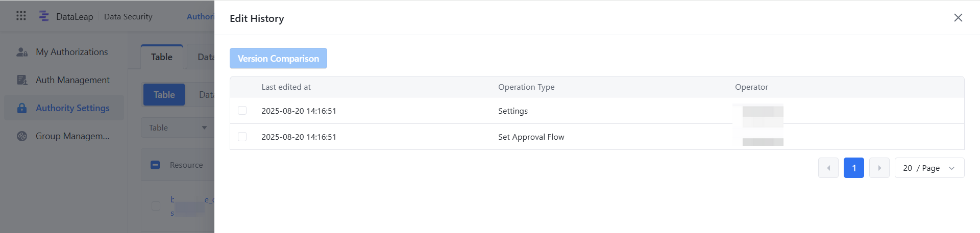Select page 1 in pagination
The width and height of the screenshot is (980, 233).
854,168
